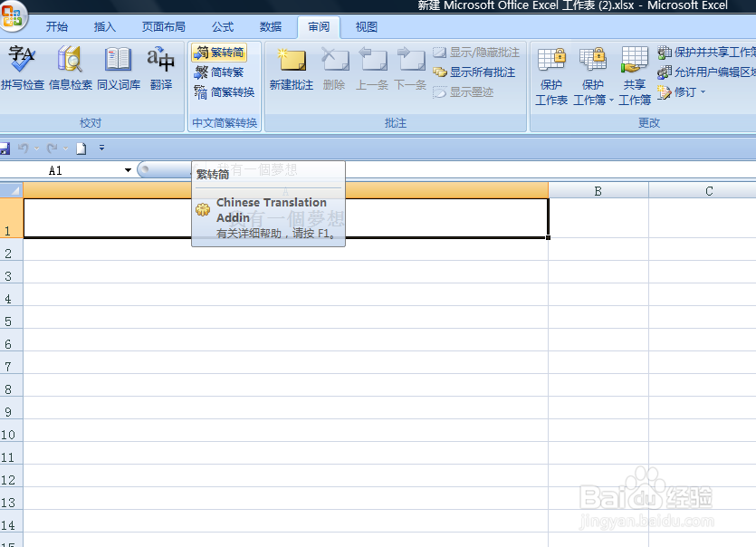Select row 1 header
756x547 pixels.
click(x=12, y=218)
